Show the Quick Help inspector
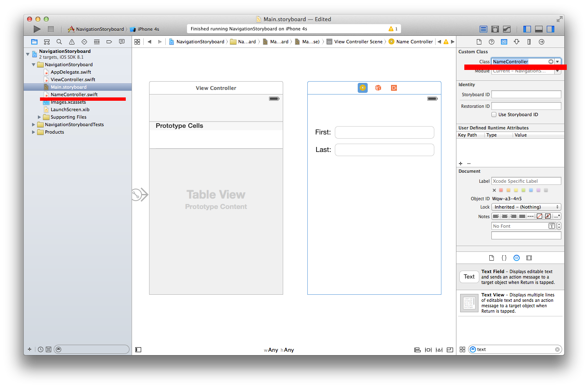 491,42
